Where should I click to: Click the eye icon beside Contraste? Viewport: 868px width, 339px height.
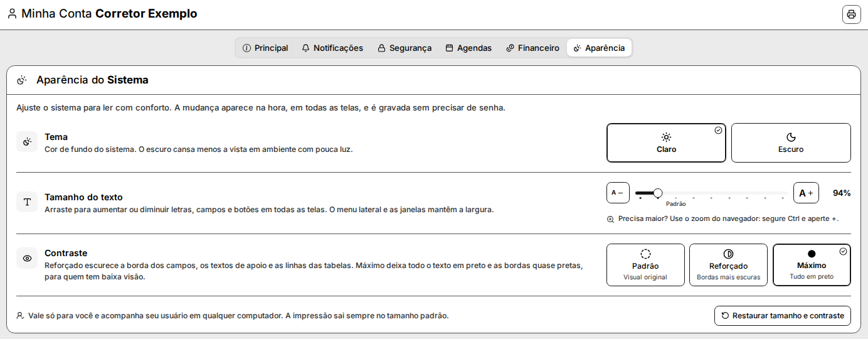point(27,258)
